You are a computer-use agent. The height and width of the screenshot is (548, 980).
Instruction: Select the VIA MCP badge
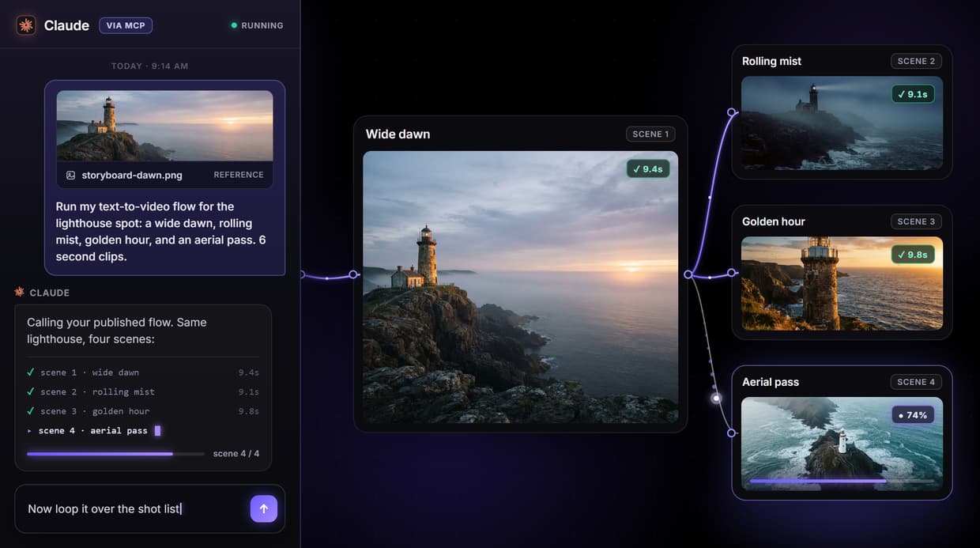[x=126, y=25]
